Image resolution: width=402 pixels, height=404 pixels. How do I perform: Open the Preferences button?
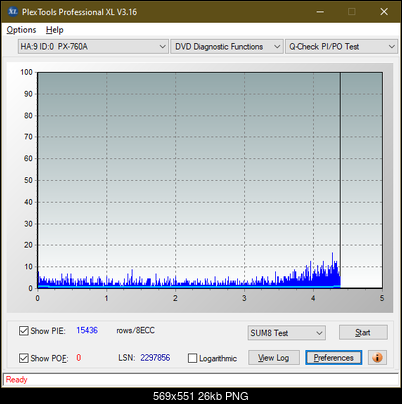(x=334, y=358)
